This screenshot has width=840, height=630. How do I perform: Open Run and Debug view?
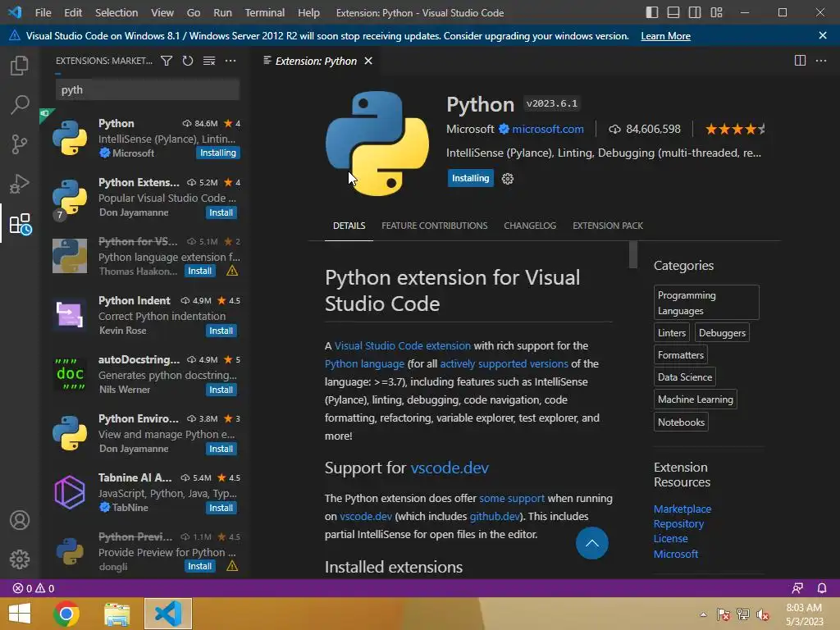tap(20, 184)
